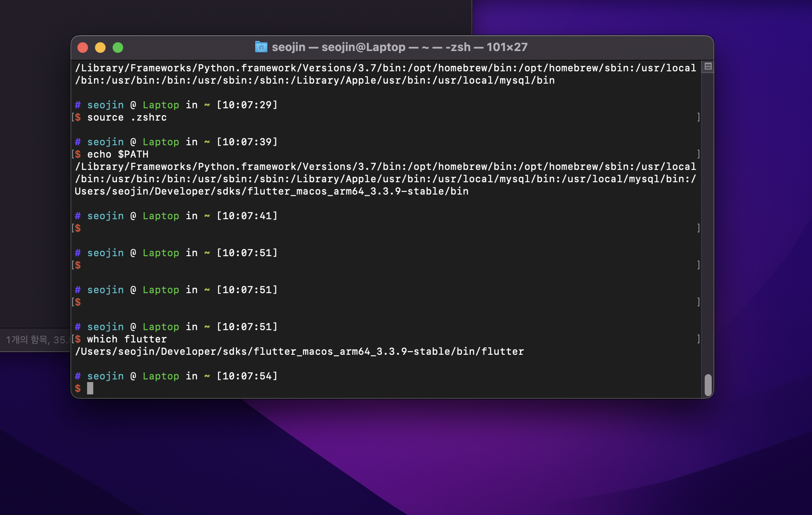
Task: Click the Finder status bar text behind the terminal
Action: click(37, 340)
